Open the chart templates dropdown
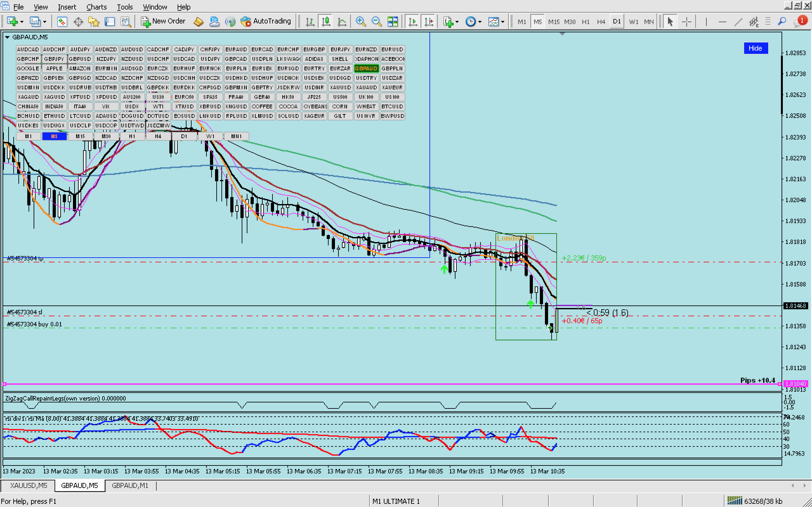Viewport: 812px width, 507px height. (x=503, y=22)
